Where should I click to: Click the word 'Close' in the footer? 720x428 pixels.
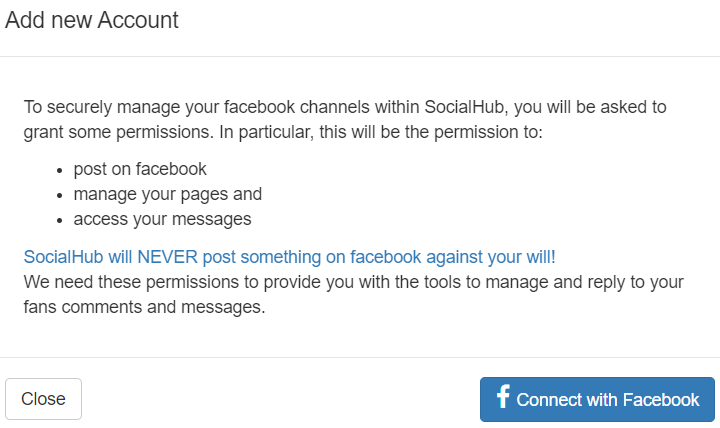44,399
